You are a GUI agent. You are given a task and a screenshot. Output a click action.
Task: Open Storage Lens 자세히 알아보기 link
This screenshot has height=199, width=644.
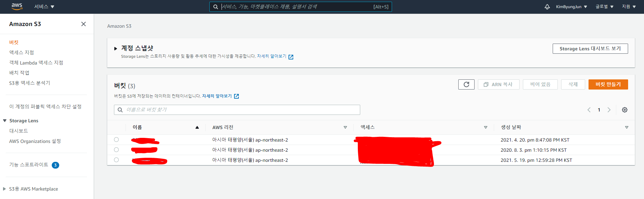pyautogui.click(x=272, y=56)
